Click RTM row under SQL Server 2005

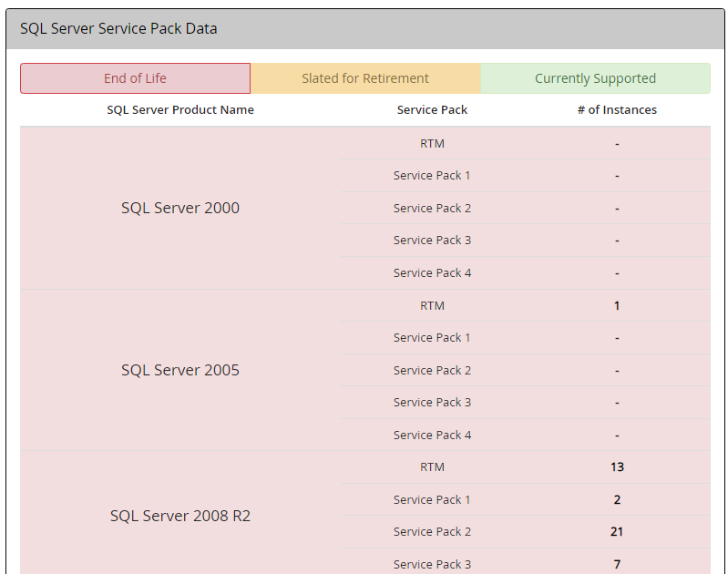pyautogui.click(x=432, y=305)
